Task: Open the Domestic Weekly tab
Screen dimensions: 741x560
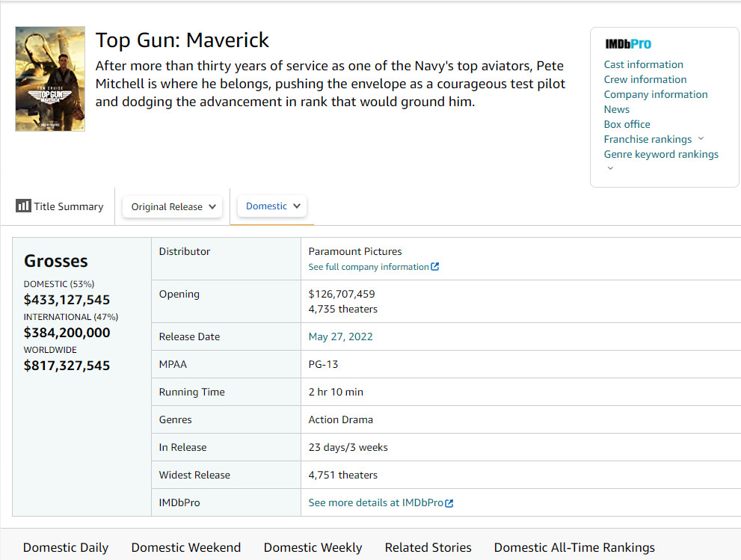Action: 313,547
